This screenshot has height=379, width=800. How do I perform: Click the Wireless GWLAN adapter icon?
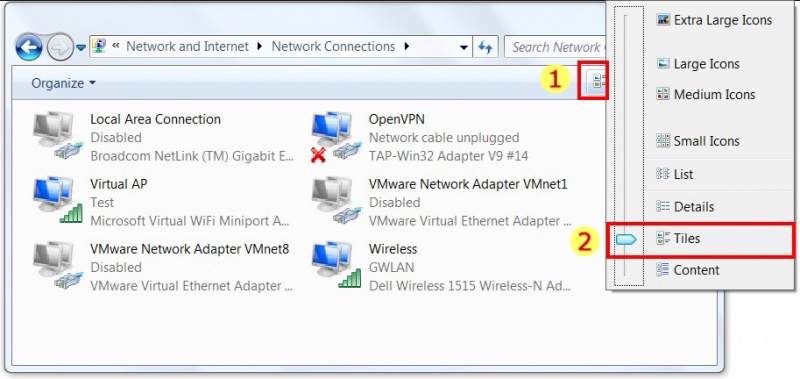335,265
